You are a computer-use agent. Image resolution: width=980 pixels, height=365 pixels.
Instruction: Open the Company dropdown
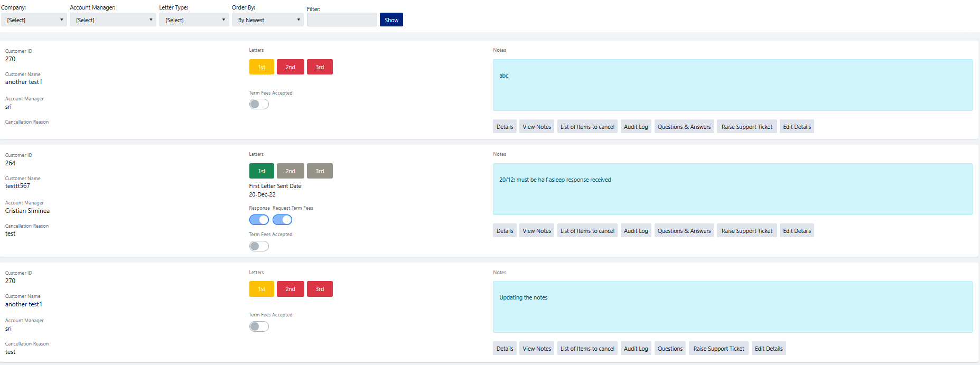[34, 20]
